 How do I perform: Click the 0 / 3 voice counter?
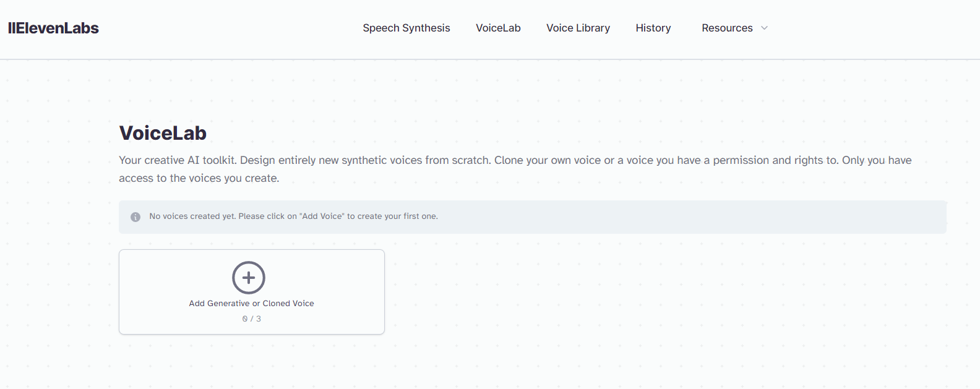(251, 319)
